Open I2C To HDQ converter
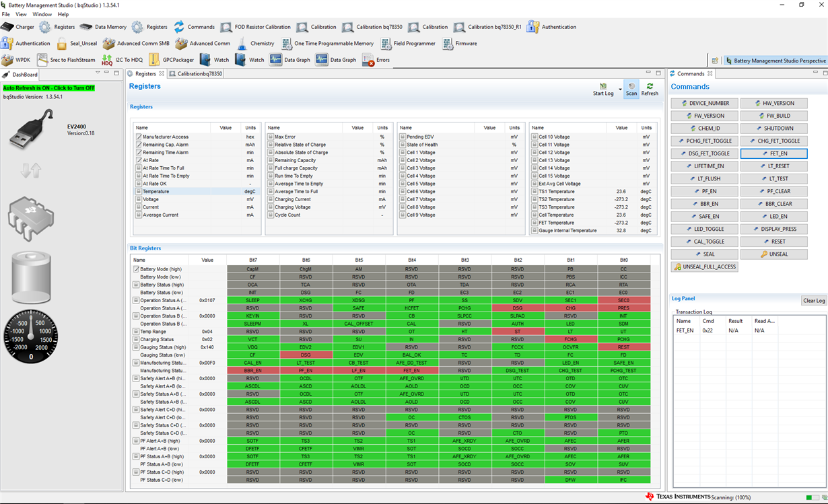The image size is (828, 504). (x=122, y=60)
